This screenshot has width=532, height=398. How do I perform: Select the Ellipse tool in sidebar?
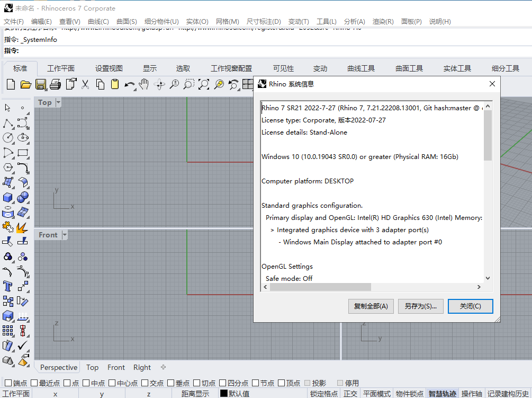(23, 138)
